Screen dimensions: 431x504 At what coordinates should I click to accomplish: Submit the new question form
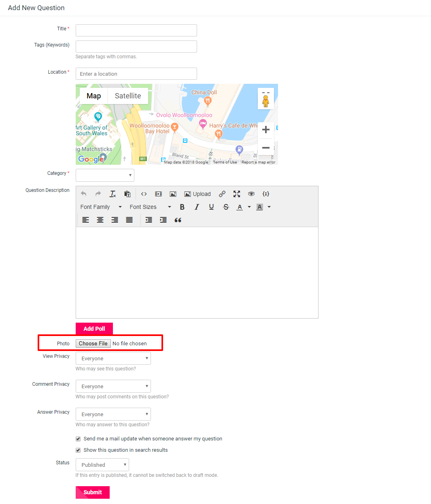(92, 492)
